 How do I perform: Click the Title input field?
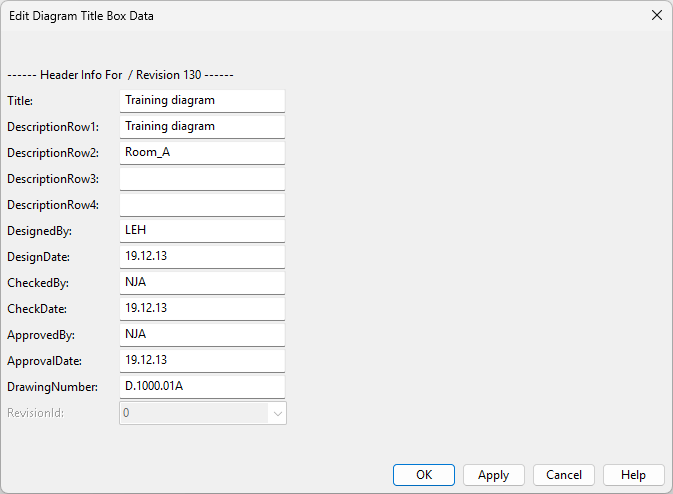(x=202, y=100)
